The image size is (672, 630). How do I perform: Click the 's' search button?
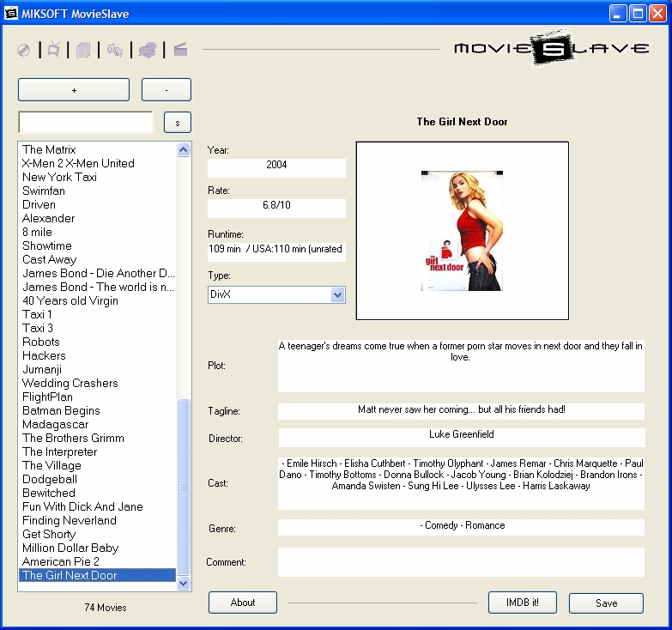tap(178, 123)
